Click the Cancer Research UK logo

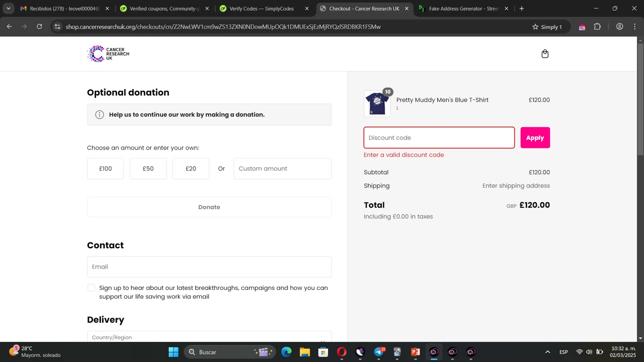point(108,54)
